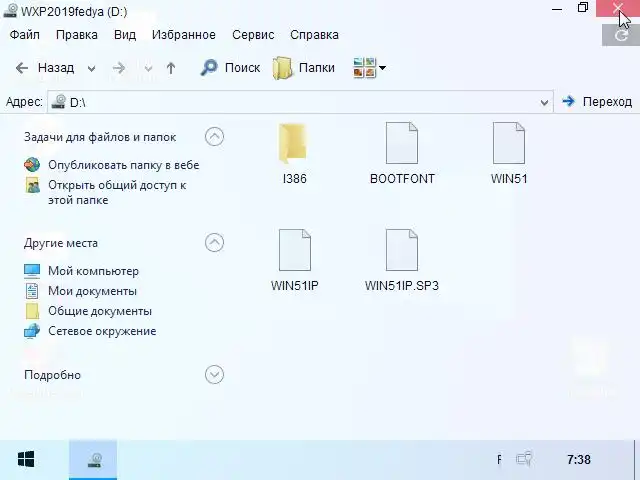Screen dimensions: 640x480
Task: Open the Back history dropdown arrow
Action: (91, 69)
